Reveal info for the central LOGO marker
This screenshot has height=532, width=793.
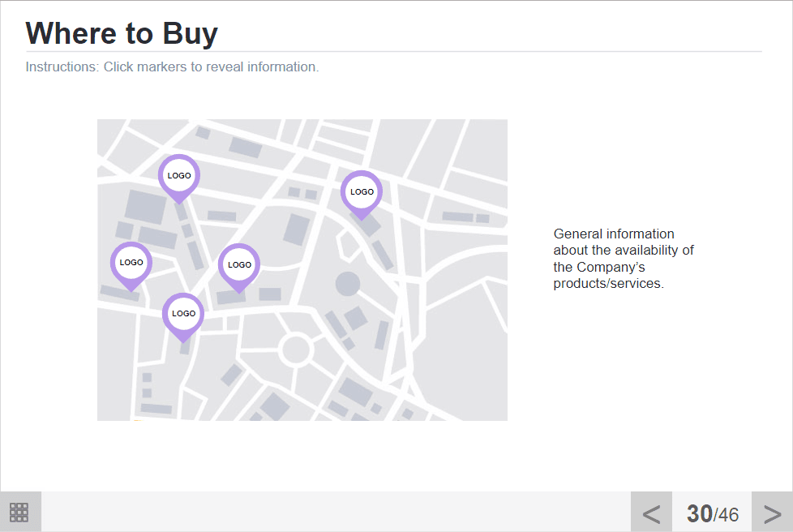click(239, 264)
